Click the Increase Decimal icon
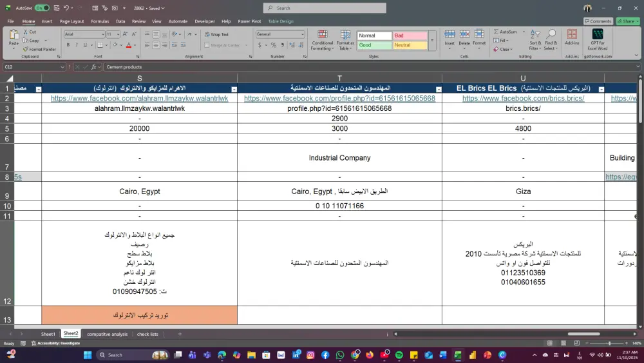Image resolution: width=644 pixels, height=363 pixels. coord(292,44)
